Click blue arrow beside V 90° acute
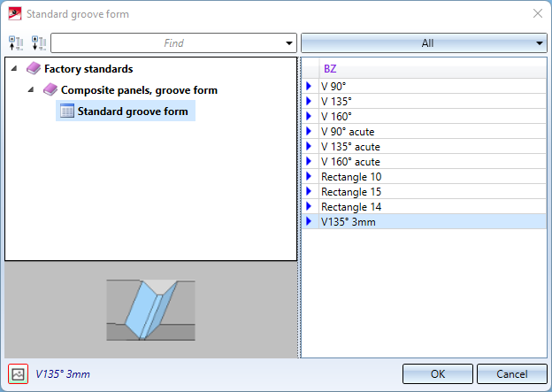 pyautogui.click(x=309, y=131)
